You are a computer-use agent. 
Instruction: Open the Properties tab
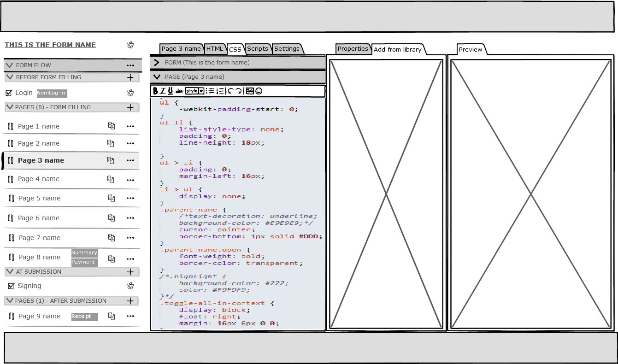click(353, 49)
